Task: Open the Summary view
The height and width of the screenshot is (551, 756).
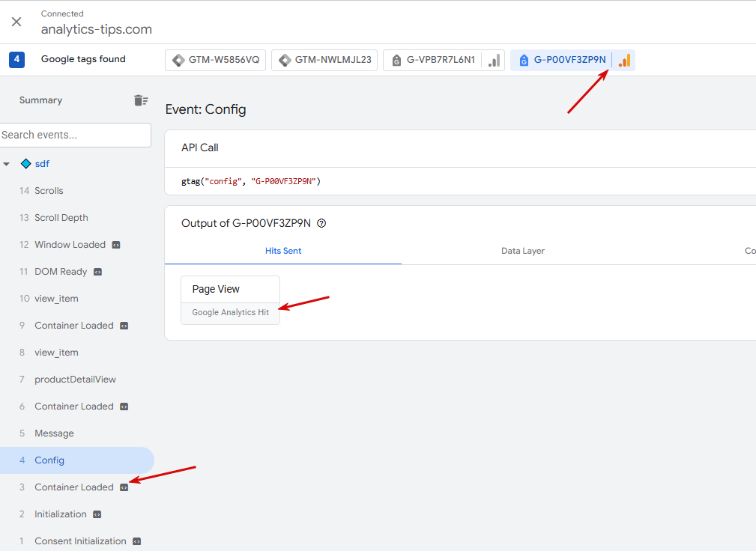Action: 41,100
